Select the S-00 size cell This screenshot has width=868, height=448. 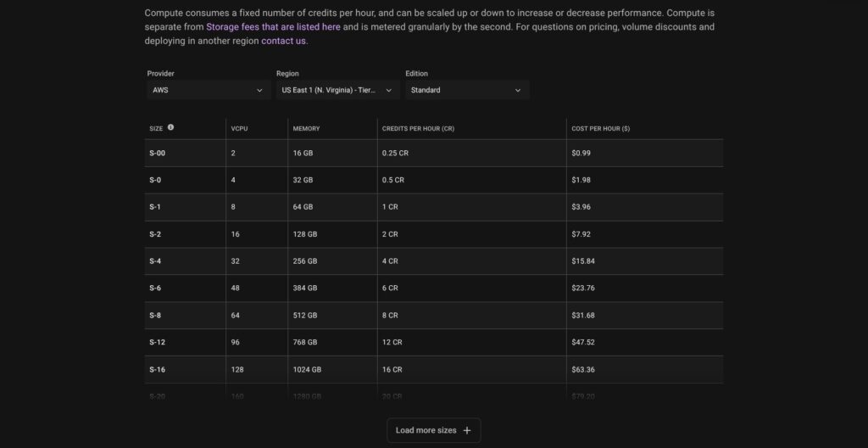pyautogui.click(x=185, y=153)
